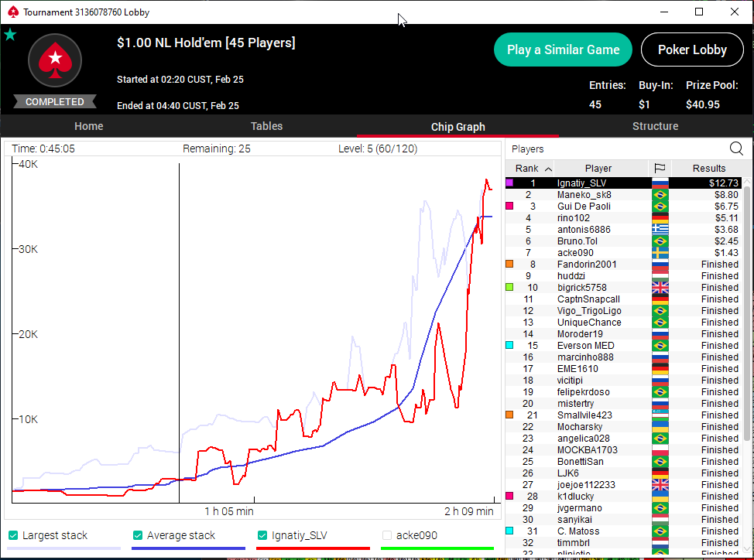Go to Poker Lobby
Viewport: 754px width, 560px height.
(692, 50)
